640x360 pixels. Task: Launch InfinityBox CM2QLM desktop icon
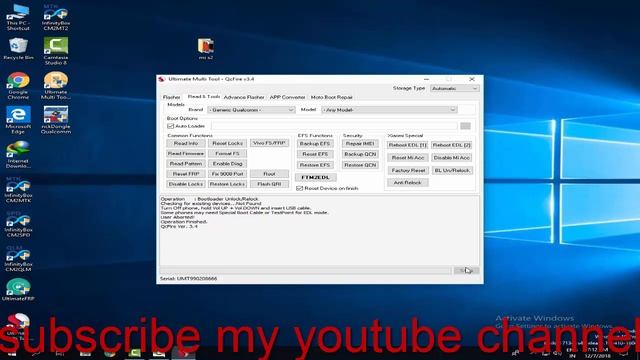[x=18, y=258]
